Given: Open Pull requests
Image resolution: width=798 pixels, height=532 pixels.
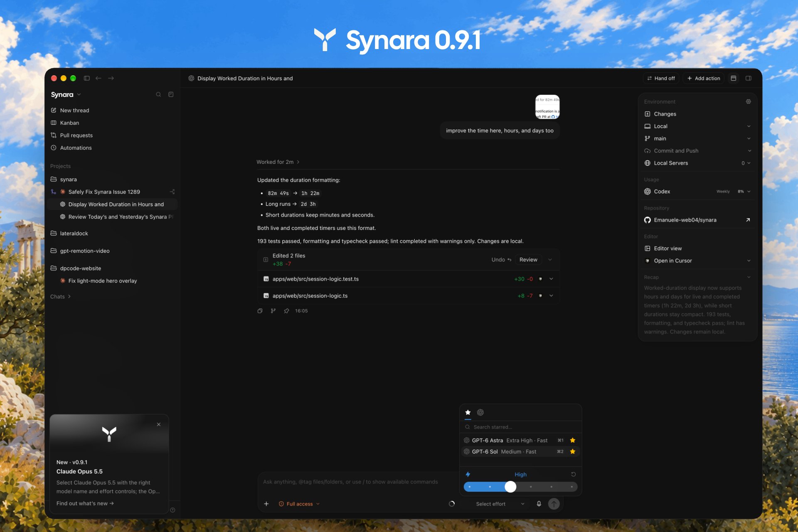Looking at the screenshot, I should point(76,135).
